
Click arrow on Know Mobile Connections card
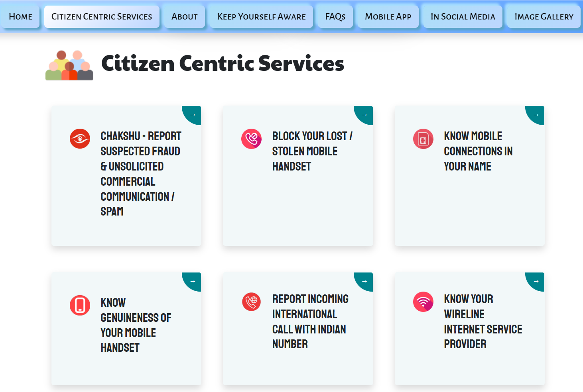pos(536,115)
